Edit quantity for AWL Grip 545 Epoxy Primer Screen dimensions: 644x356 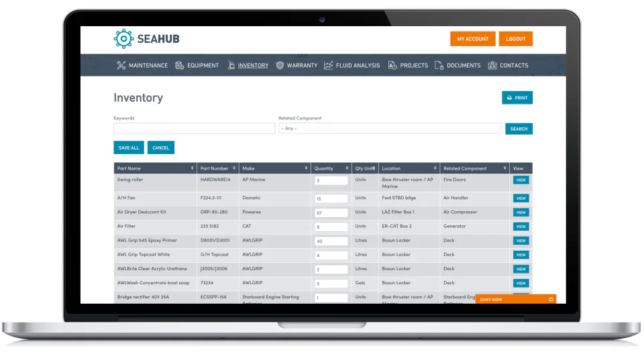pyautogui.click(x=331, y=241)
